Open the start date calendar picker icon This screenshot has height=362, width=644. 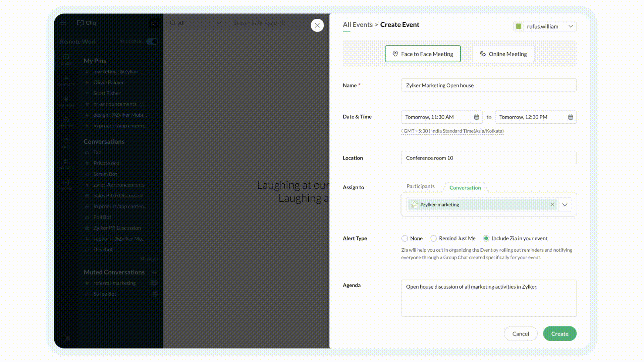pyautogui.click(x=476, y=117)
